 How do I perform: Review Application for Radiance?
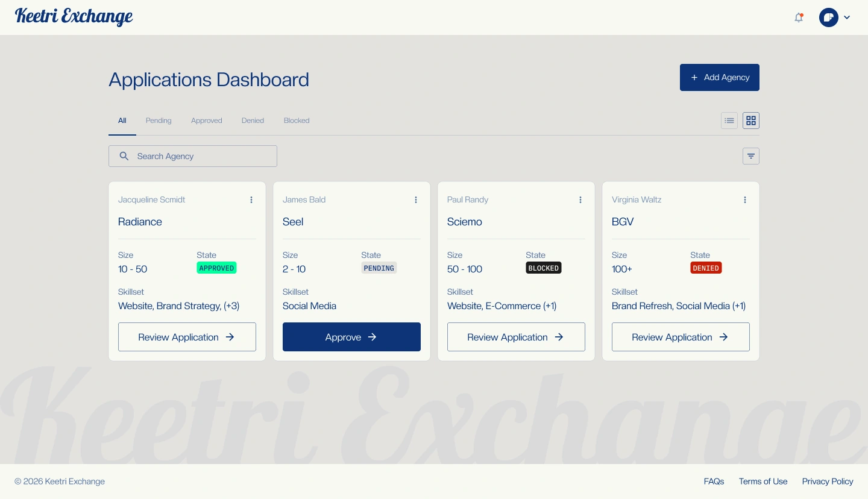(x=187, y=337)
